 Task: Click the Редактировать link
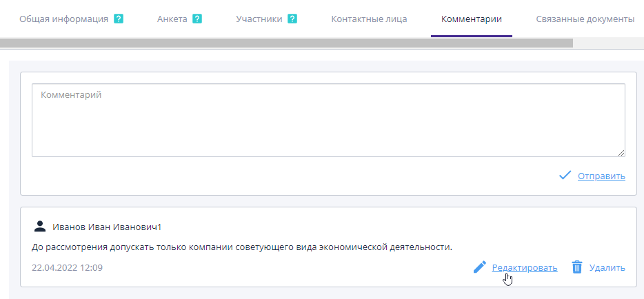pos(525,267)
